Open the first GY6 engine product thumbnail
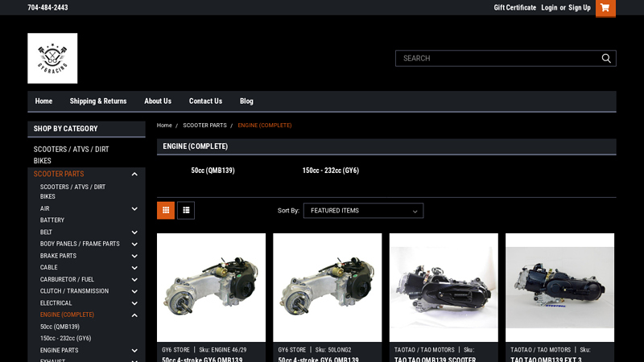 (x=211, y=287)
